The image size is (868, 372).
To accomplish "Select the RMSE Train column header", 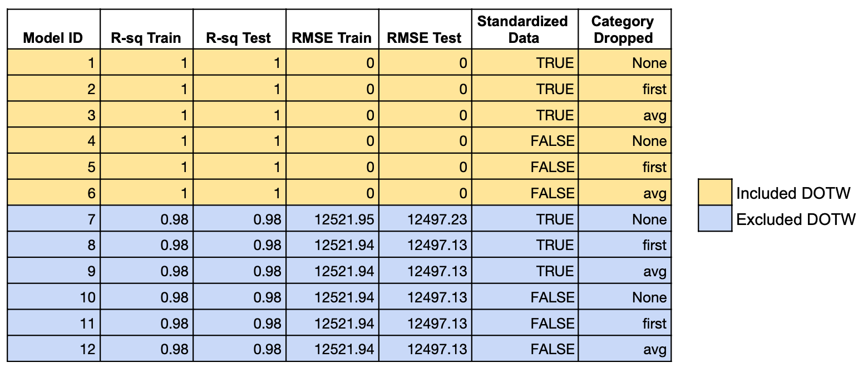I will [x=332, y=38].
